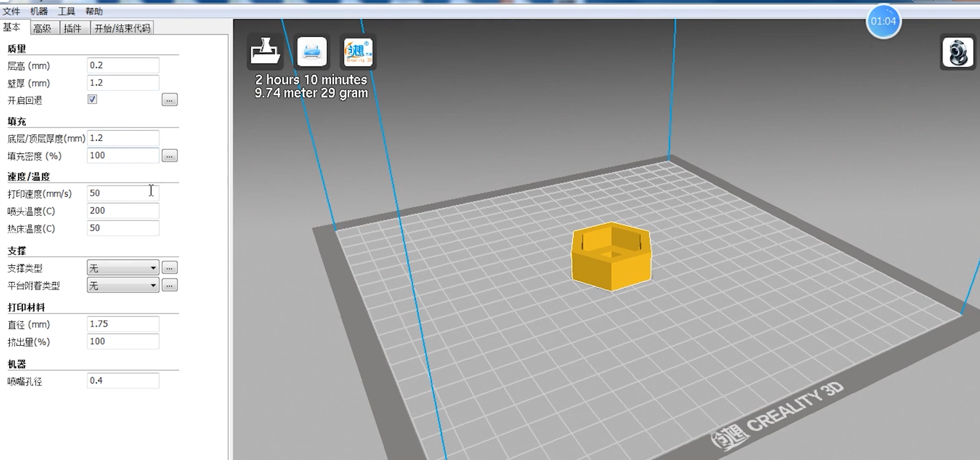This screenshot has height=460, width=980.
Task: Open 填充密度 fill density settings button
Action: (x=169, y=156)
